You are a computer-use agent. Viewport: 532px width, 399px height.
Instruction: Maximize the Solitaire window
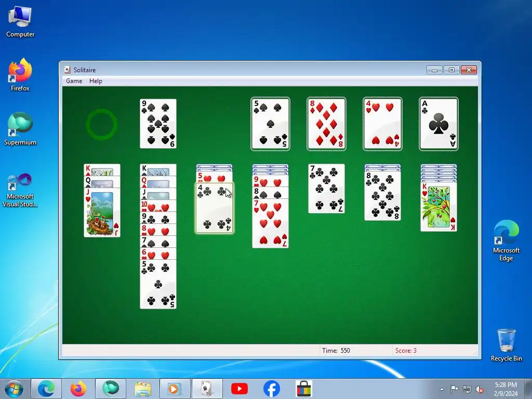pyautogui.click(x=451, y=70)
